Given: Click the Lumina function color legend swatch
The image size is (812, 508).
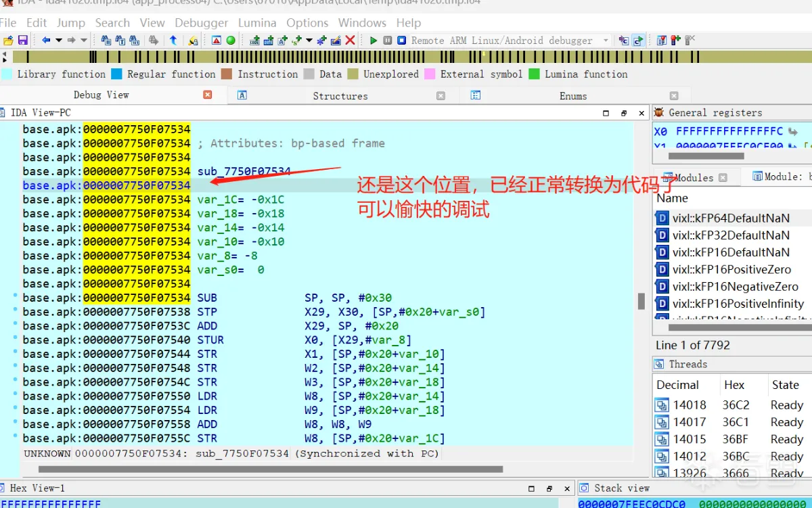Looking at the screenshot, I should pyautogui.click(x=534, y=74).
